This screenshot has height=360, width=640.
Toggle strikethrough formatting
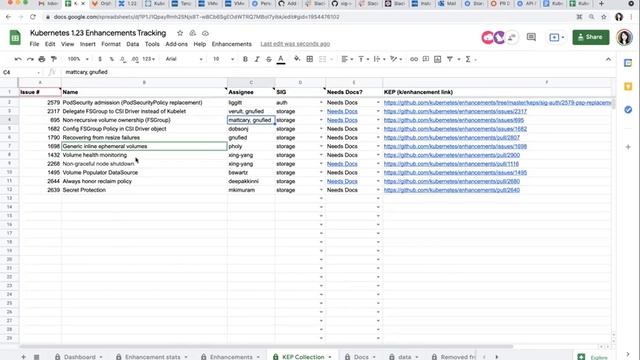[x=269, y=59]
